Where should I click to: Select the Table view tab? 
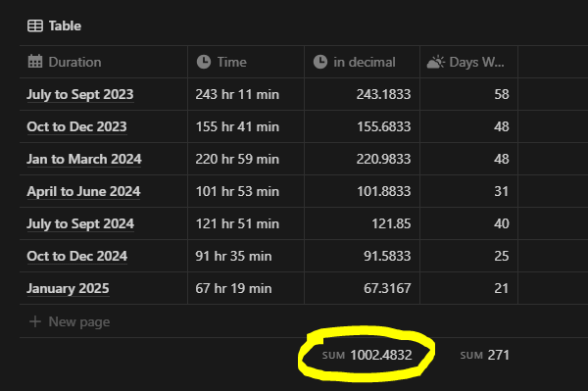(54, 25)
